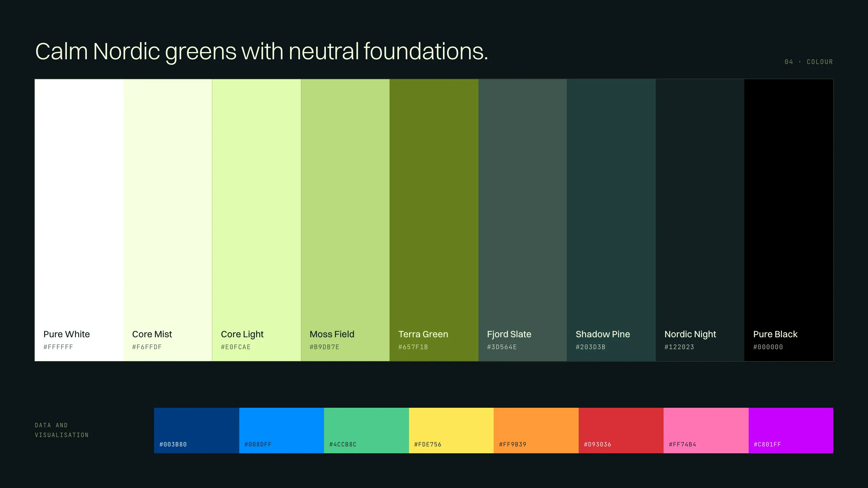
Task: Click the hex code #E0FCAE
Action: (236, 347)
